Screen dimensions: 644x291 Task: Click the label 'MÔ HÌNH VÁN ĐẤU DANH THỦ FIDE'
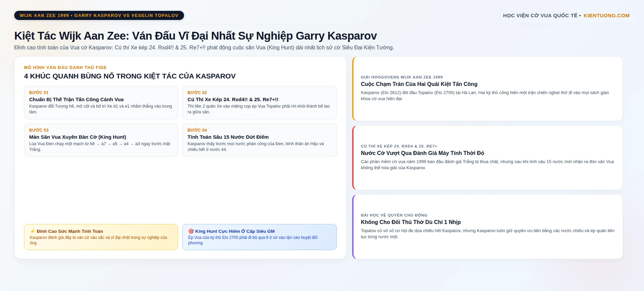click(65, 68)
